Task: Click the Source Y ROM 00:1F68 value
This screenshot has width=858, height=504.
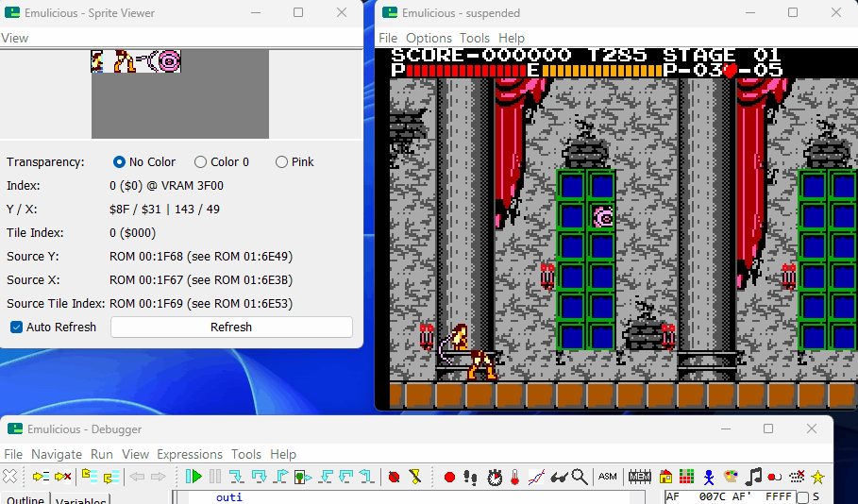Action: click(201, 257)
